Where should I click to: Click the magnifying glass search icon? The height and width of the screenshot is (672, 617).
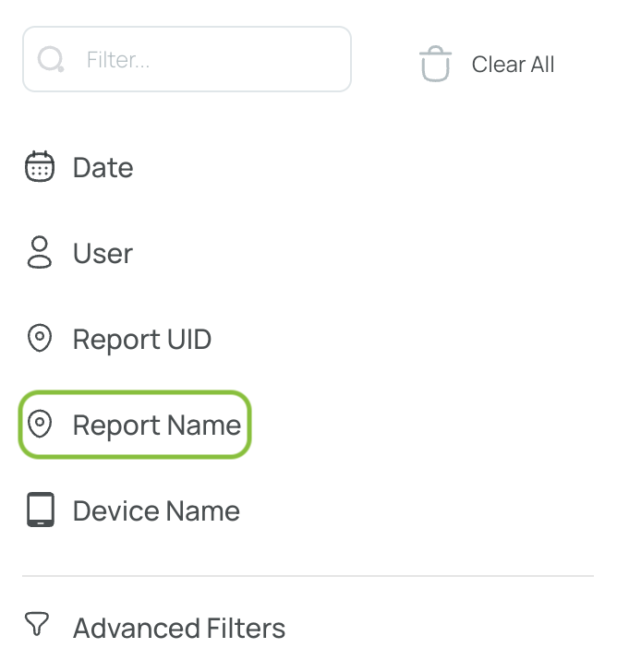pos(51,59)
